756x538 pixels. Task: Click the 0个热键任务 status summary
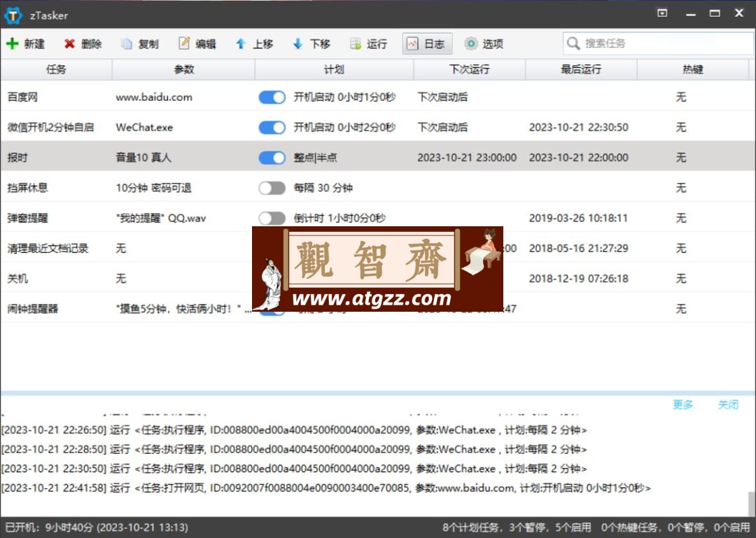(675, 527)
